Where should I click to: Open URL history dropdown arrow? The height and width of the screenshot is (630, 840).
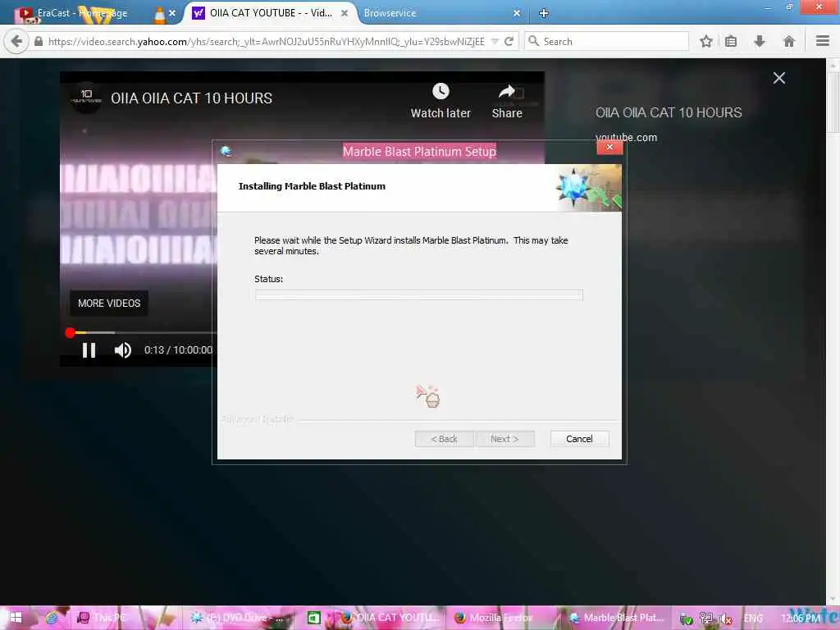point(495,41)
